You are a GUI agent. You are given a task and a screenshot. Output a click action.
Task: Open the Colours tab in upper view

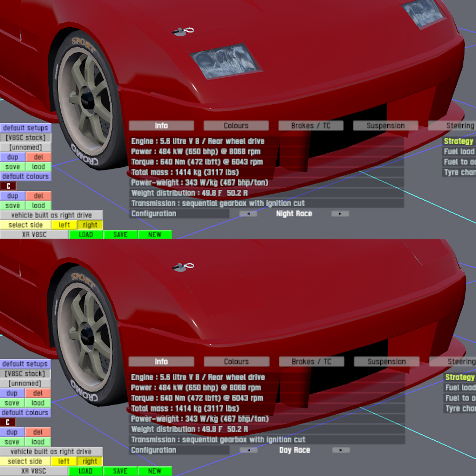click(236, 126)
